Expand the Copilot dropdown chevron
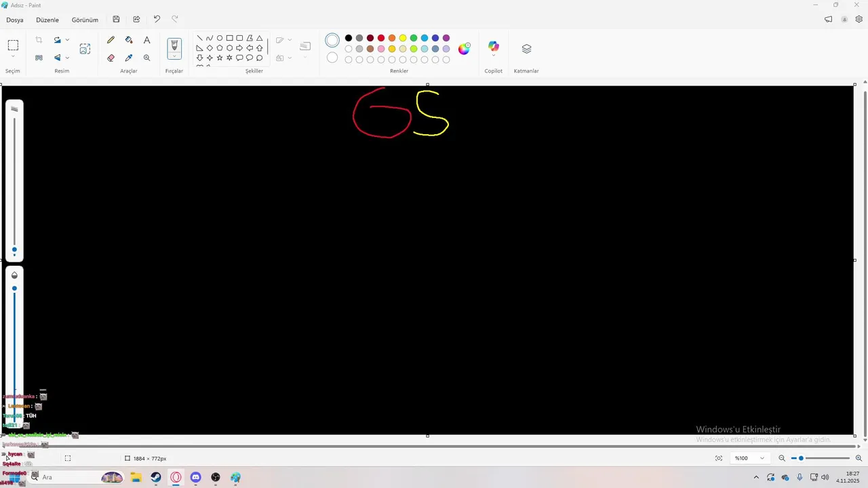The image size is (868, 488). [x=493, y=56]
